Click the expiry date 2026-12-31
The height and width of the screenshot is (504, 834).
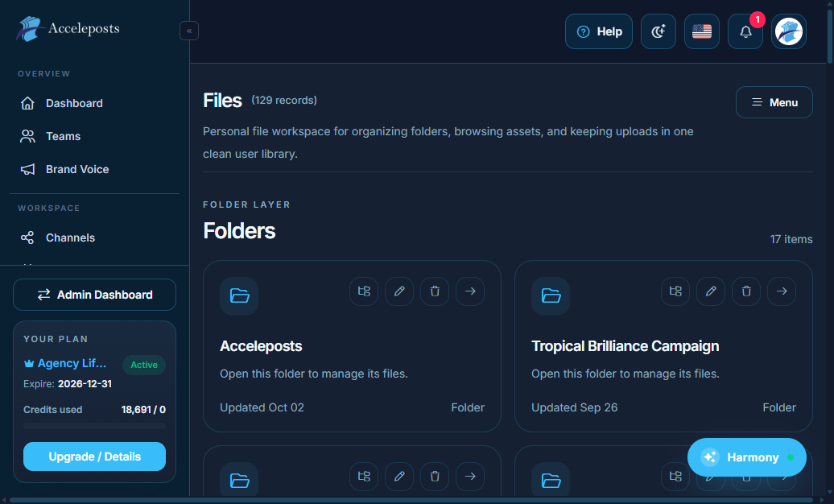(x=85, y=384)
